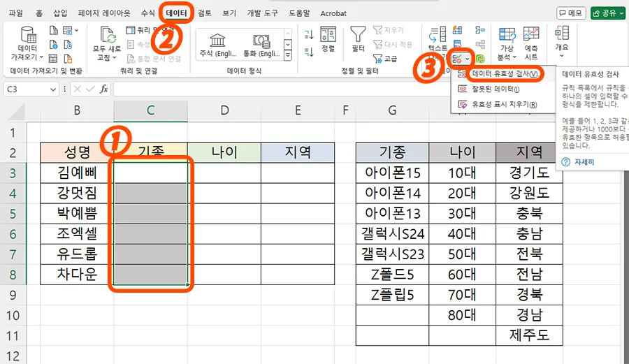The height and width of the screenshot is (364, 629).
Task: Select the 나이 header in column D
Action: [224, 152]
